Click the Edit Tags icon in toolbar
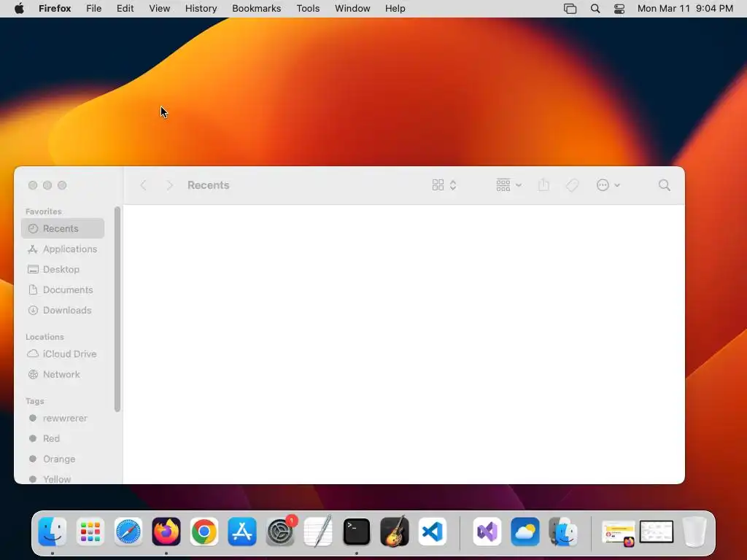Viewport: 747px width, 560px height. click(572, 185)
